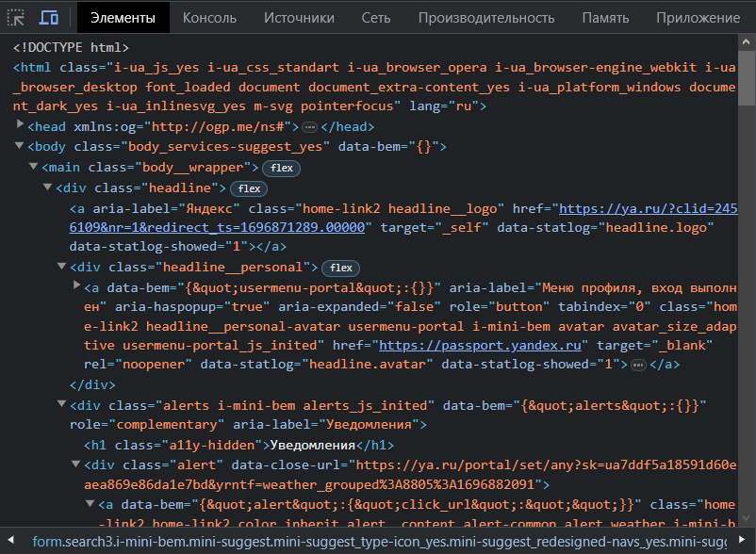Collapse the div headline node
The width and height of the screenshot is (756, 554).
point(47,187)
